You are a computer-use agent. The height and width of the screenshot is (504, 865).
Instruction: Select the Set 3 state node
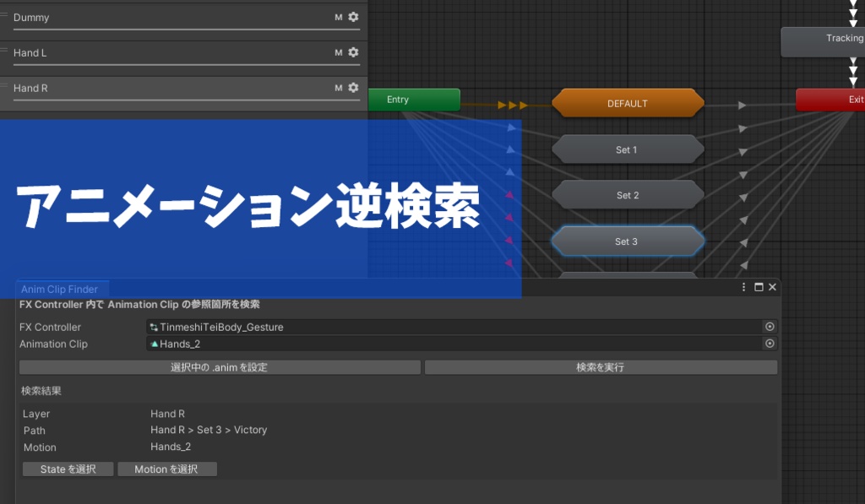(628, 241)
